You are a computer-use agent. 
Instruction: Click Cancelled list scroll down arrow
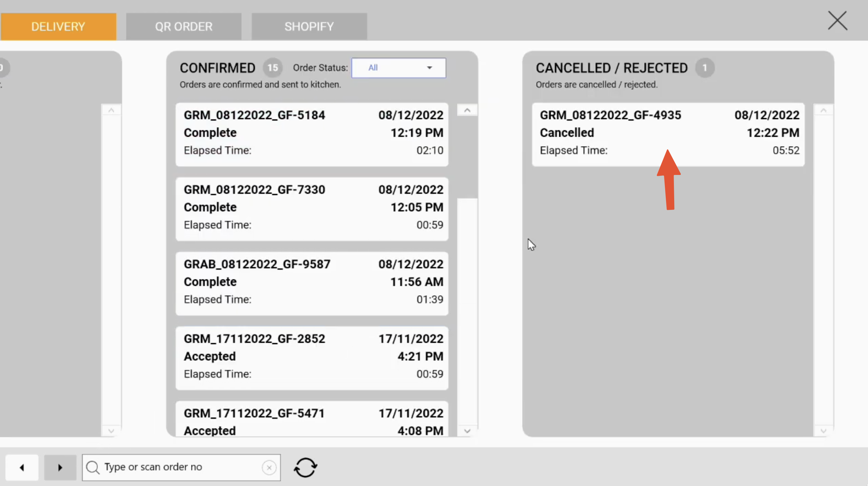tap(823, 431)
